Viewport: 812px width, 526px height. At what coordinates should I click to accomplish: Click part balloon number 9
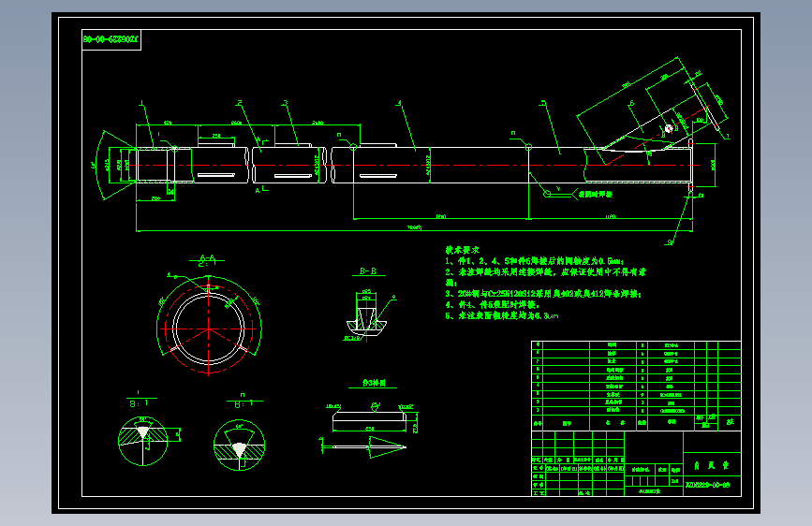tap(670, 241)
